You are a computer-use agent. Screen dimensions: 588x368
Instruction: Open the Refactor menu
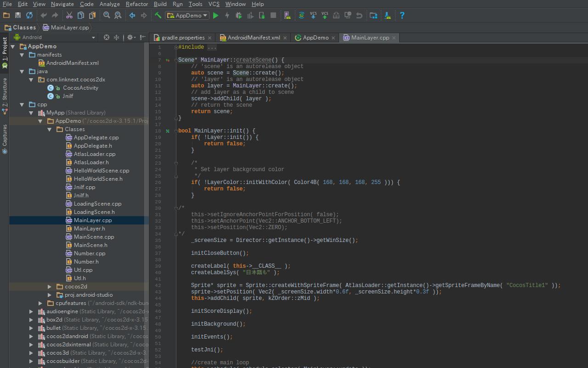(x=136, y=4)
